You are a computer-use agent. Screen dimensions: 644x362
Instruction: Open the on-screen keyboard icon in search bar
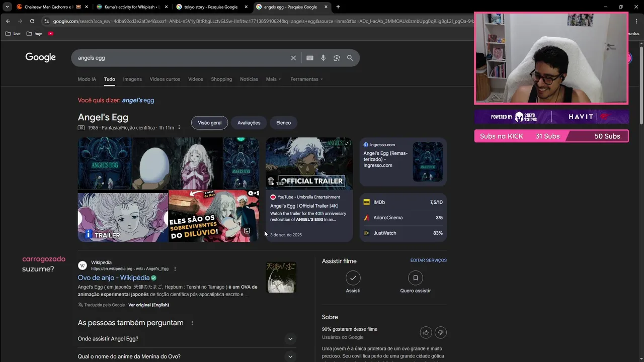(x=310, y=58)
